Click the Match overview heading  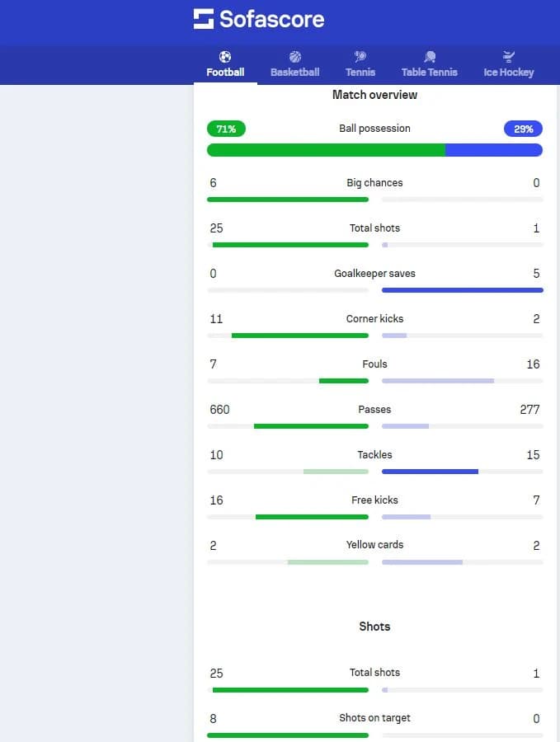374,95
